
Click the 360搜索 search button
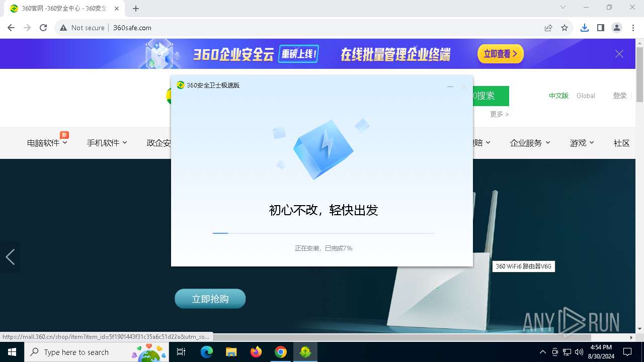[491, 96]
